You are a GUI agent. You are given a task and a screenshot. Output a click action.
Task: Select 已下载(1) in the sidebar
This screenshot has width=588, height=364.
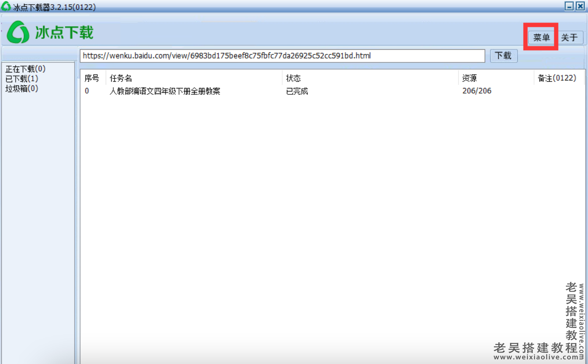click(22, 79)
